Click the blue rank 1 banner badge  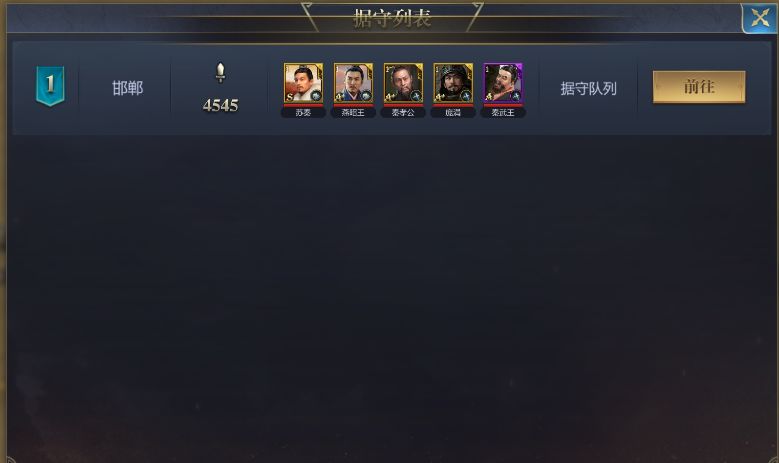(50, 86)
